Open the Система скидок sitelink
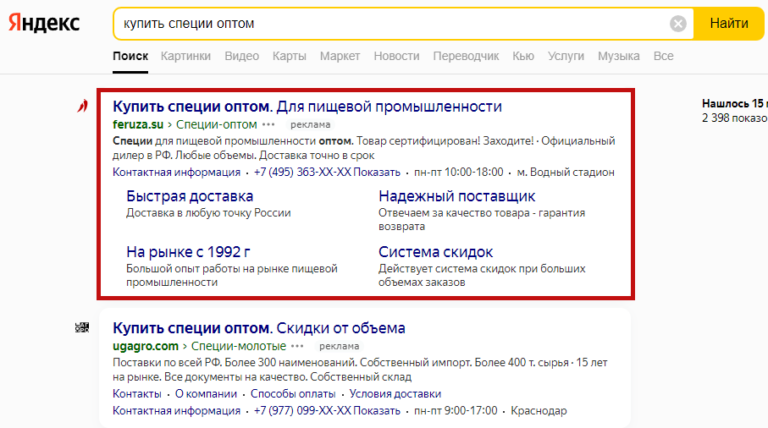 click(x=435, y=252)
